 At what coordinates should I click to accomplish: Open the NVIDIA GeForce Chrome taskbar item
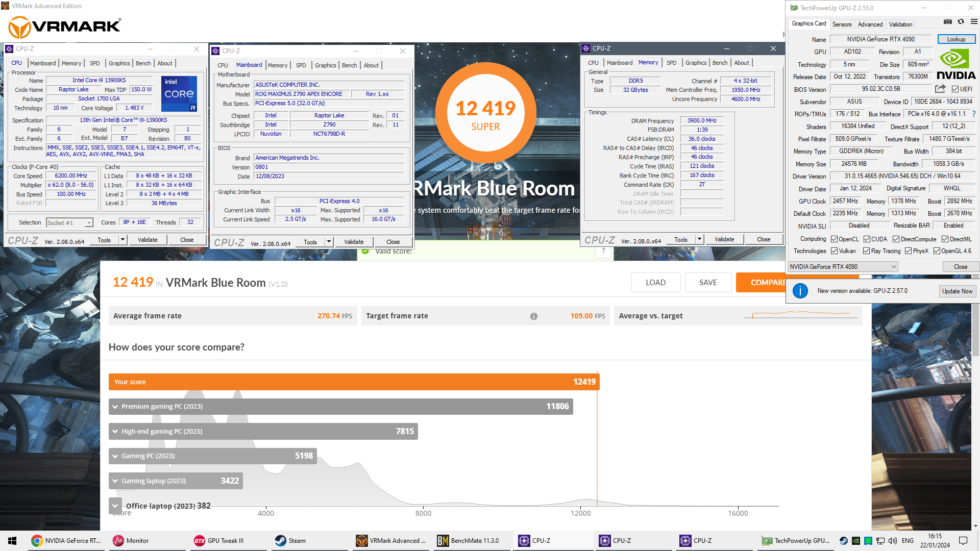pyautogui.click(x=66, y=541)
